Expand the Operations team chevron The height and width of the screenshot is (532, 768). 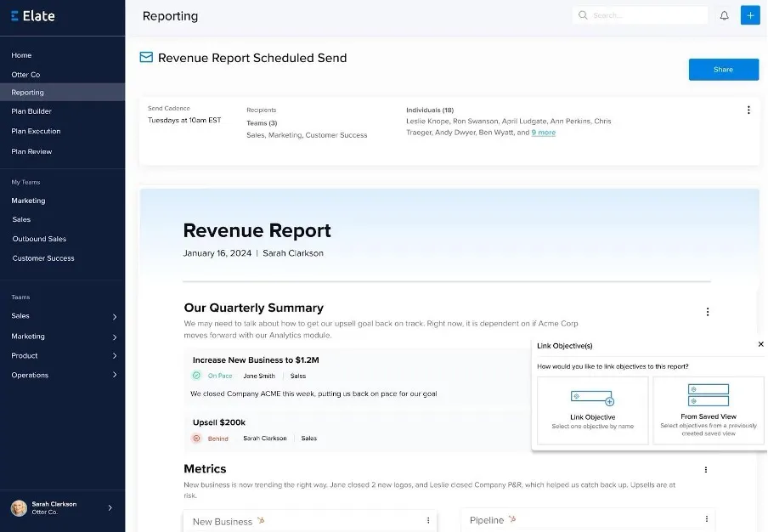click(115, 375)
